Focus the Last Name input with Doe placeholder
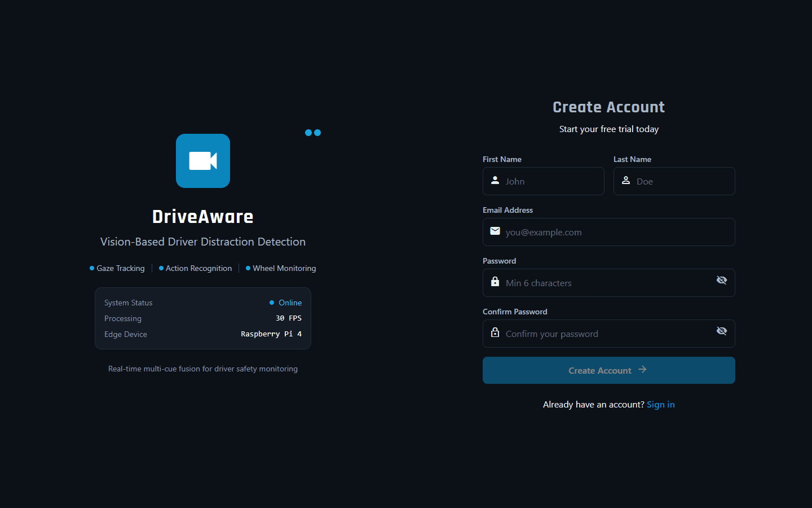The width and height of the screenshot is (812, 508). tap(674, 181)
